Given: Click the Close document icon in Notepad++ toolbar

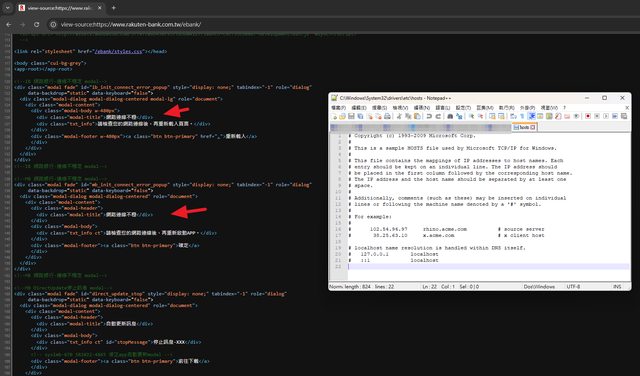Looking at the screenshot, I should pyautogui.click(x=369, y=116).
